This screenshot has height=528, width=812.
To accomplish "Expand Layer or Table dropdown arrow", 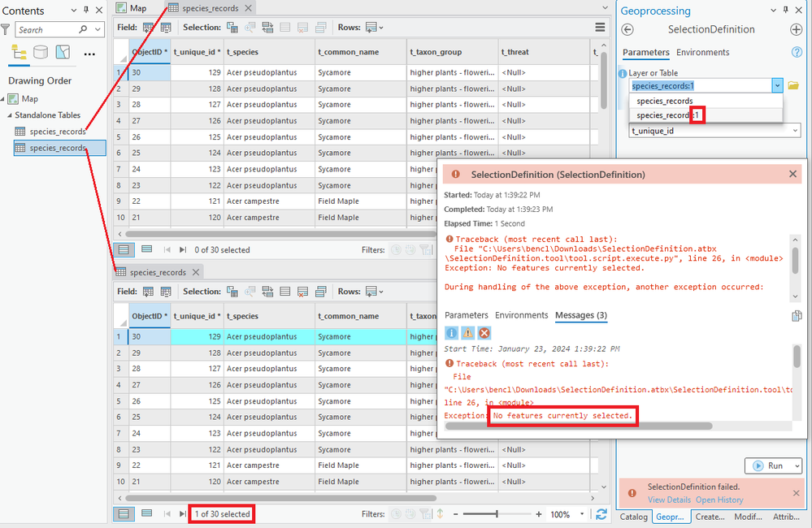I will [777, 86].
